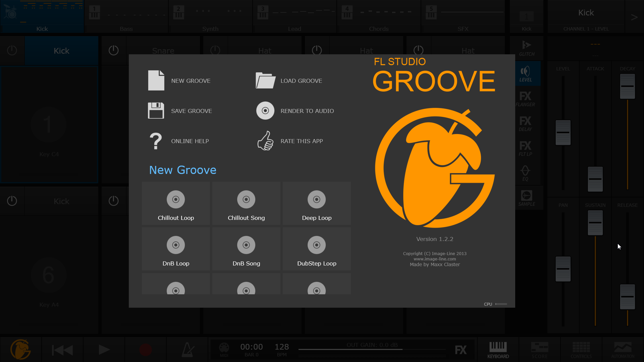Screen dimensions: 644x362
Task: Select the Deep Loop template
Action: click(x=317, y=203)
